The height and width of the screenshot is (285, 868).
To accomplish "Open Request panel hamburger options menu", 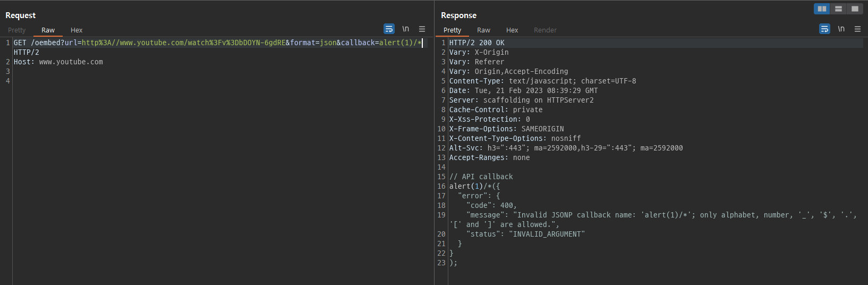I will (422, 29).
